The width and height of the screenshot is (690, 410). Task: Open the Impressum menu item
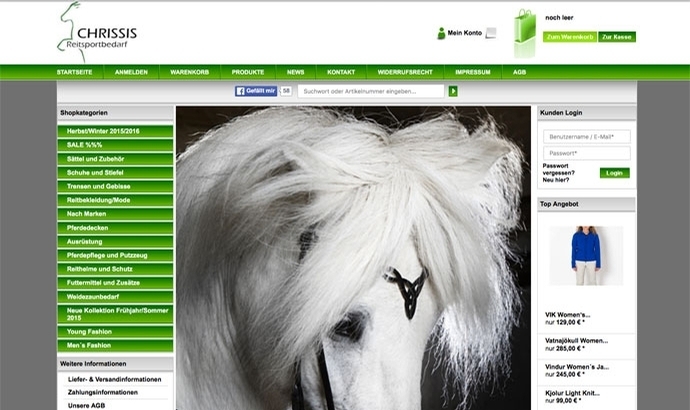473,72
